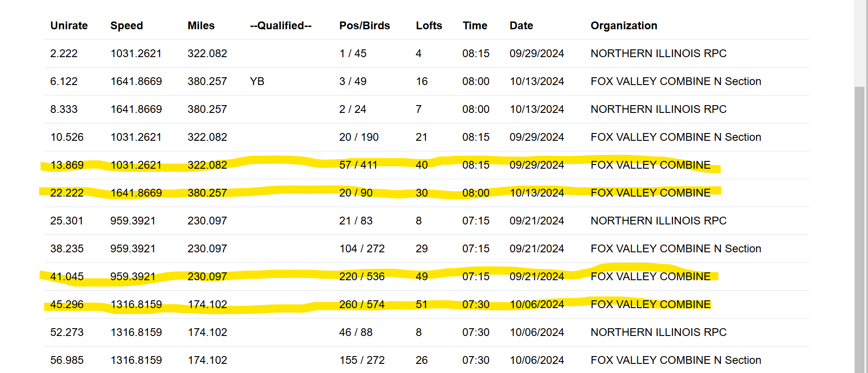This screenshot has width=868, height=373.
Task: Select highlighted position 57 / 411
Action: coord(358,165)
